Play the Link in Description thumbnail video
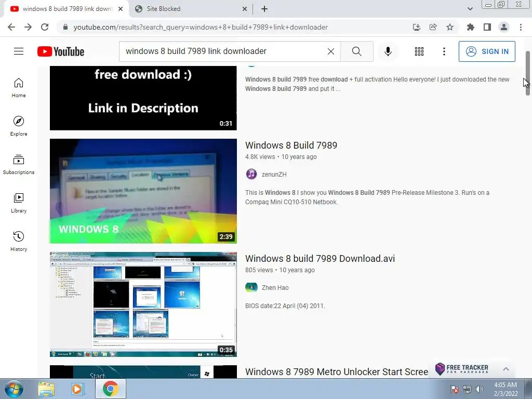 tap(143, 98)
